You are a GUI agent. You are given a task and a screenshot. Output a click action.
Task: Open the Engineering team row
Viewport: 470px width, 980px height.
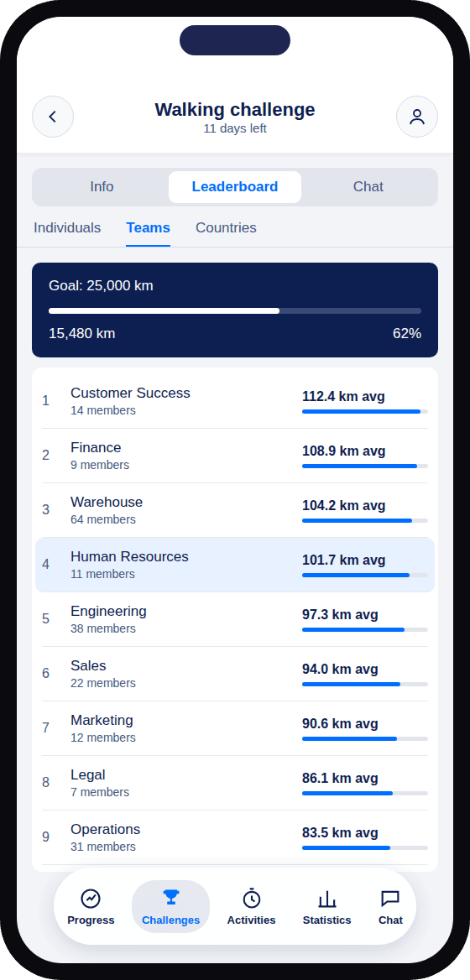(235, 619)
